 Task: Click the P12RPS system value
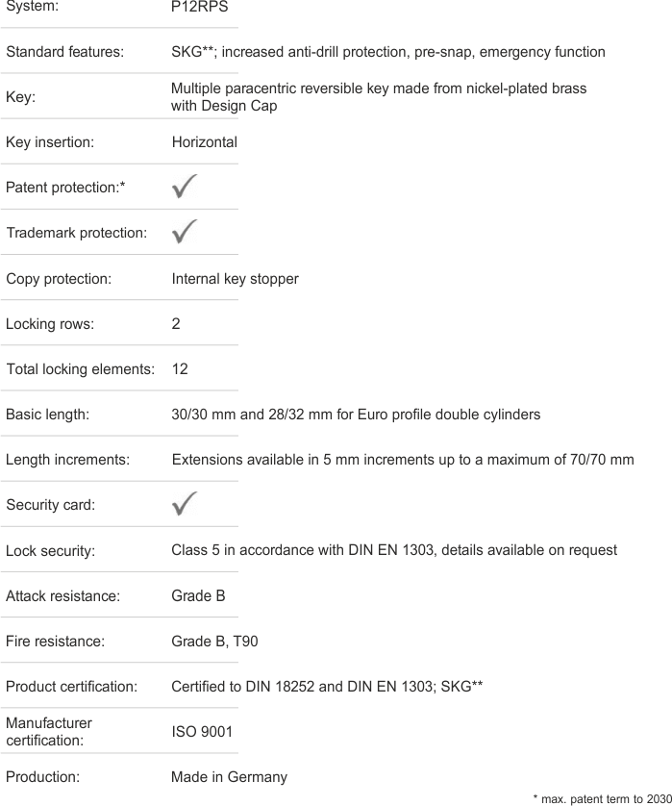(x=199, y=7)
